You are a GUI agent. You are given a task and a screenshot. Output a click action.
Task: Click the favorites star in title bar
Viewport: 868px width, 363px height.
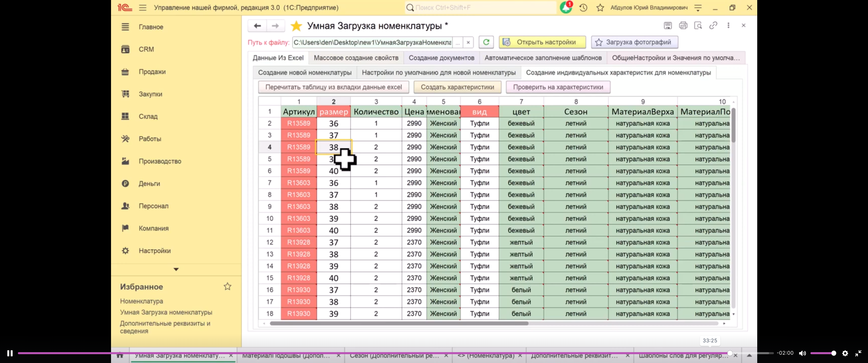point(600,7)
